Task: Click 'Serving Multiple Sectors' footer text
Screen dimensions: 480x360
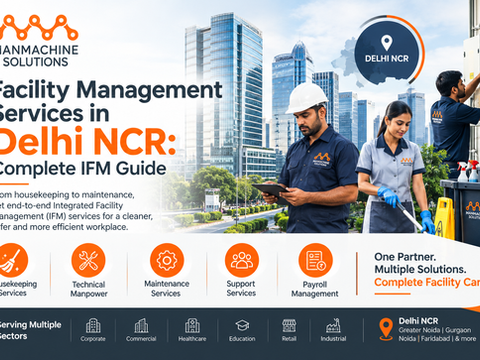Action: click(31, 330)
